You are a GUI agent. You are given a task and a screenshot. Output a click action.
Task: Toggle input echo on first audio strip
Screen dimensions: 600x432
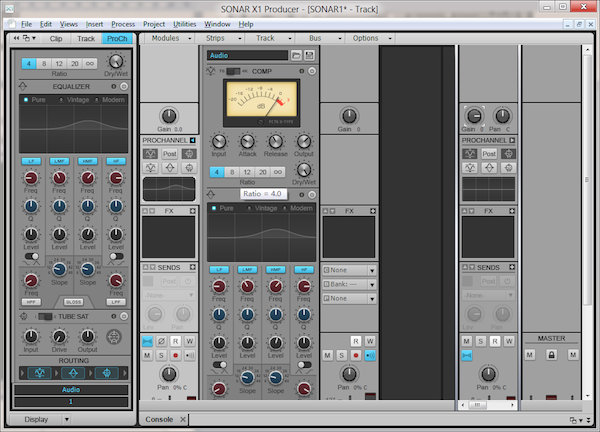click(190, 355)
